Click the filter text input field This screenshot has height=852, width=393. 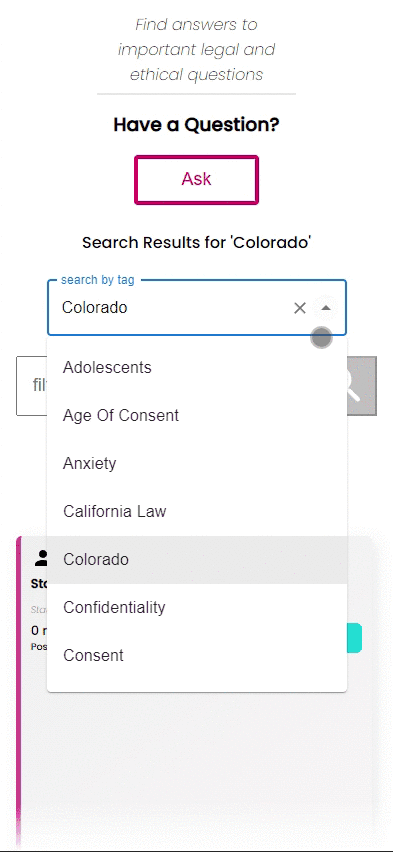pyautogui.click(x=32, y=386)
